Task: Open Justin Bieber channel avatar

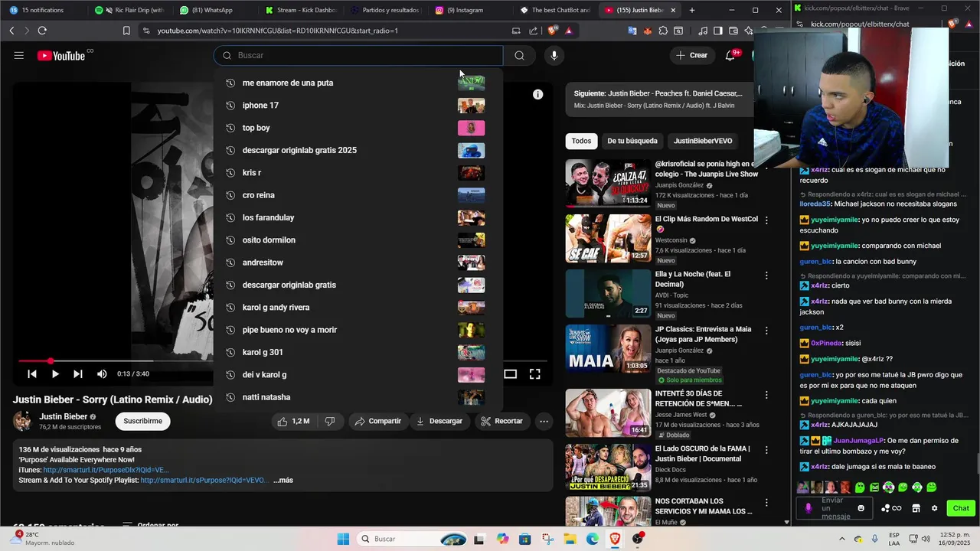Action: [x=23, y=421]
